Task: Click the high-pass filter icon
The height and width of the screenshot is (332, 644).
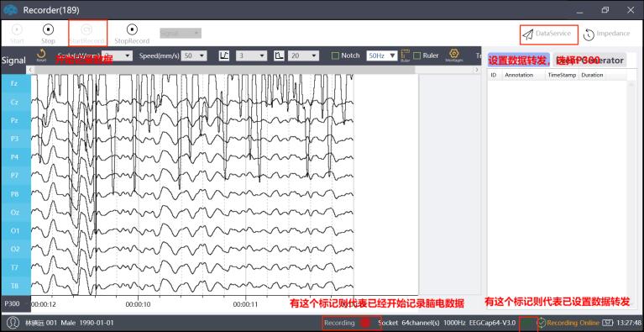Action: (x=224, y=55)
